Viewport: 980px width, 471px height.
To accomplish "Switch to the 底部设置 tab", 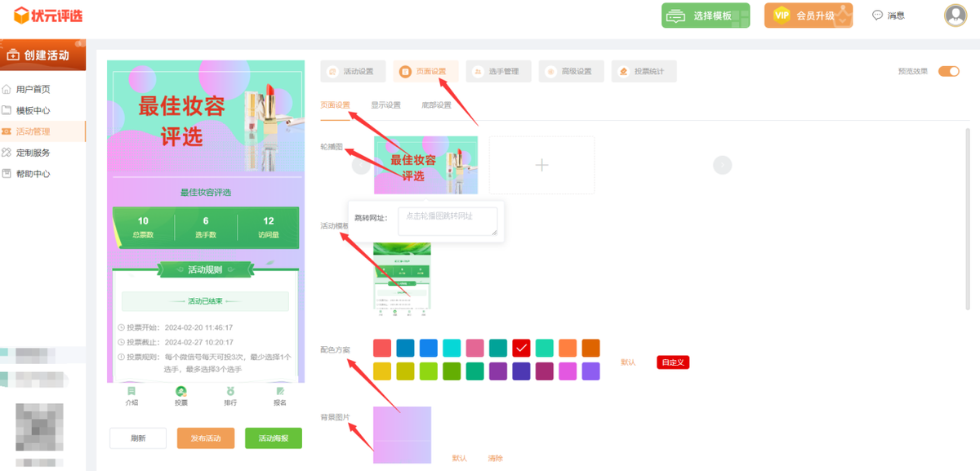I will click(x=436, y=105).
